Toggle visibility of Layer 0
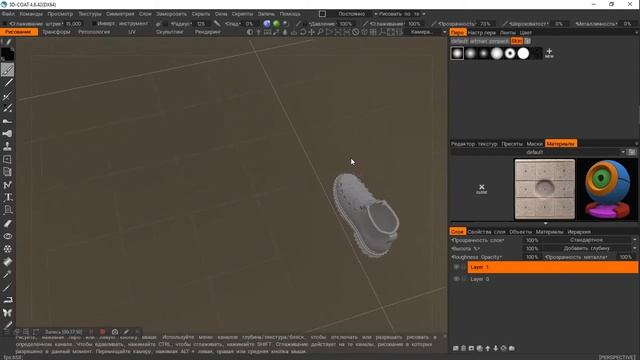Screen dimensions: 640x360 point(456,279)
